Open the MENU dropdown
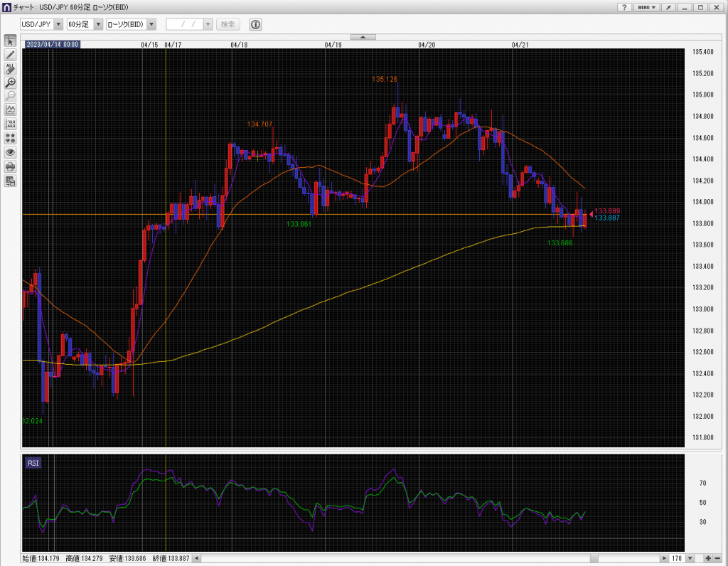The width and height of the screenshot is (728, 566). pyautogui.click(x=646, y=7)
